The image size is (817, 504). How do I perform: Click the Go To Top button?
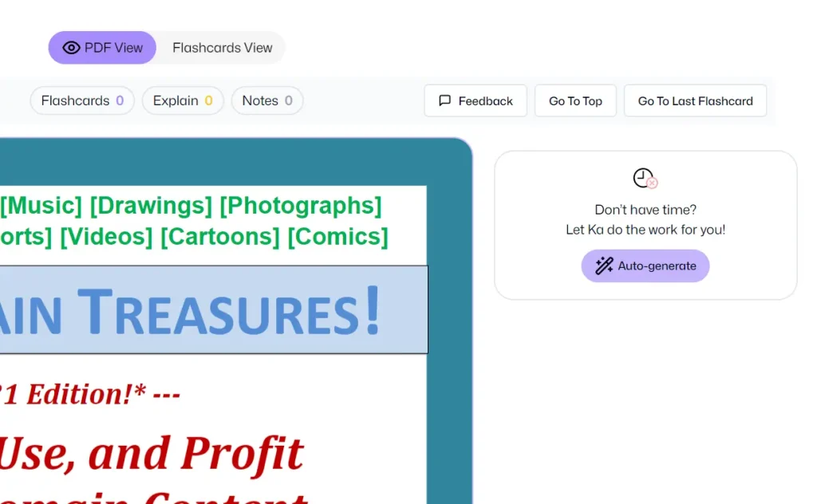[575, 100]
